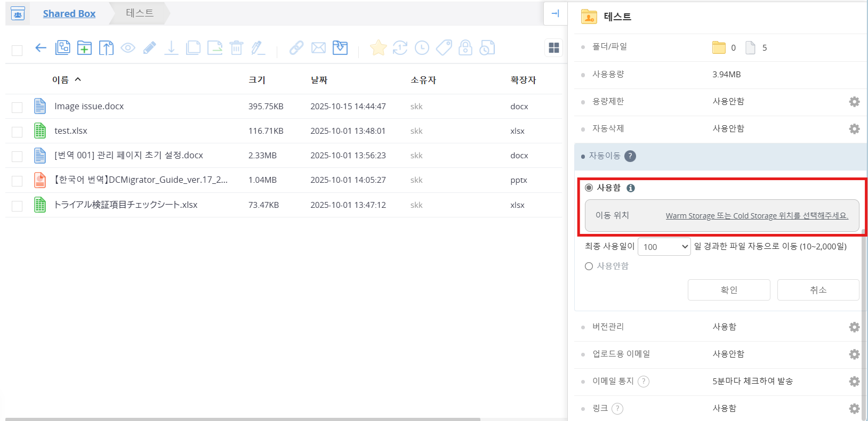Open the days dropdown showing 100
This screenshot has height=421, width=868.
tap(664, 247)
